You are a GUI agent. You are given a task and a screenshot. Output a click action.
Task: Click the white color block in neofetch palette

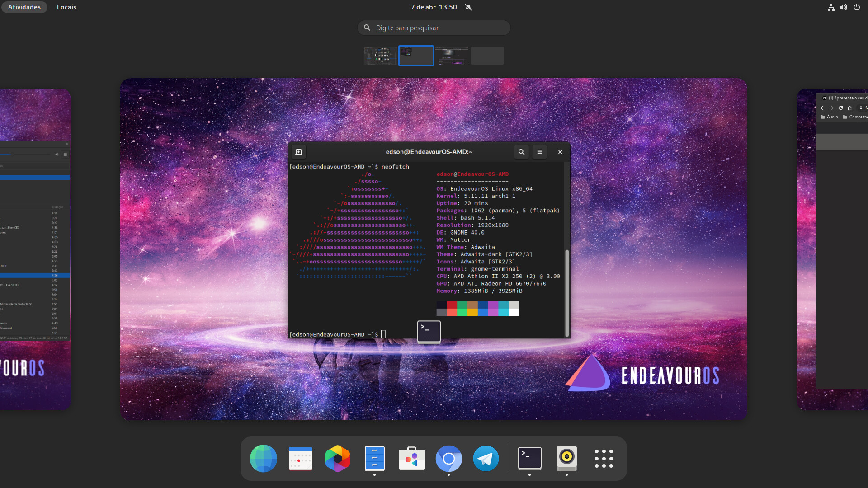coord(514,312)
